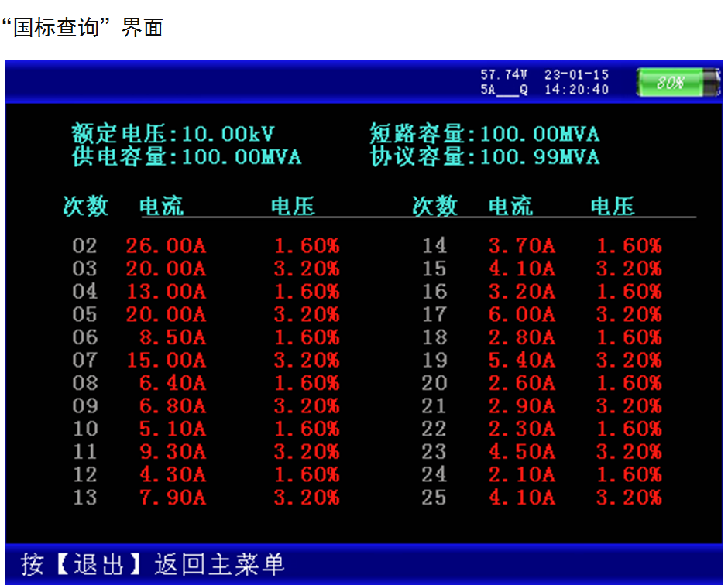Click the 26.00A current limit value

(x=166, y=246)
